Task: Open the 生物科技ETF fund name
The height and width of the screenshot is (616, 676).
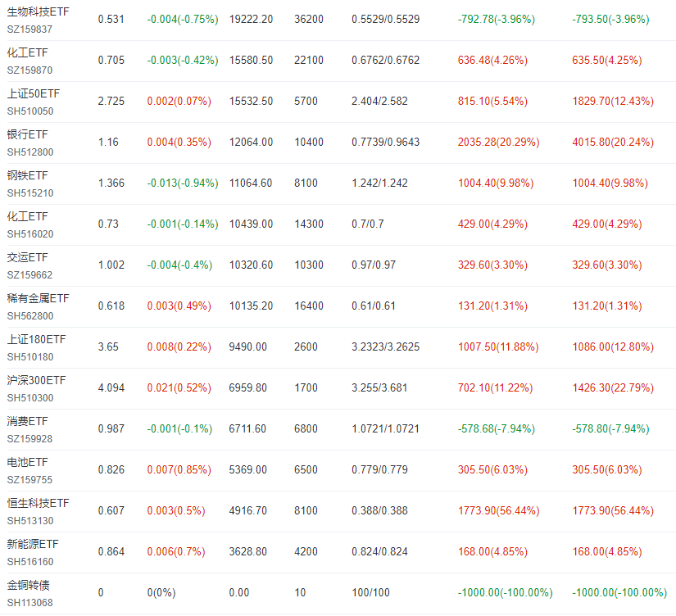Action: [38, 11]
